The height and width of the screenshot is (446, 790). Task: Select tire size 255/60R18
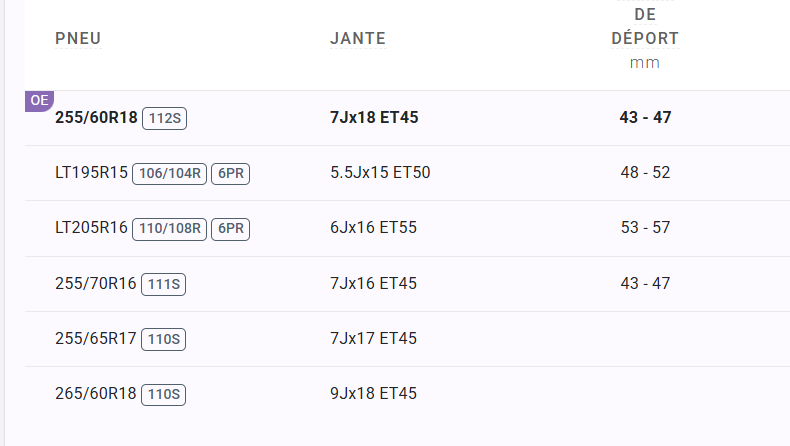click(x=96, y=117)
